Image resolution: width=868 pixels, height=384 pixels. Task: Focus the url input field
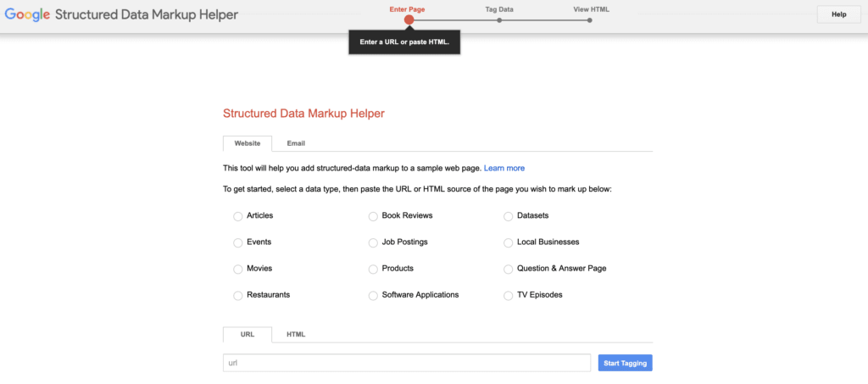[407, 363]
